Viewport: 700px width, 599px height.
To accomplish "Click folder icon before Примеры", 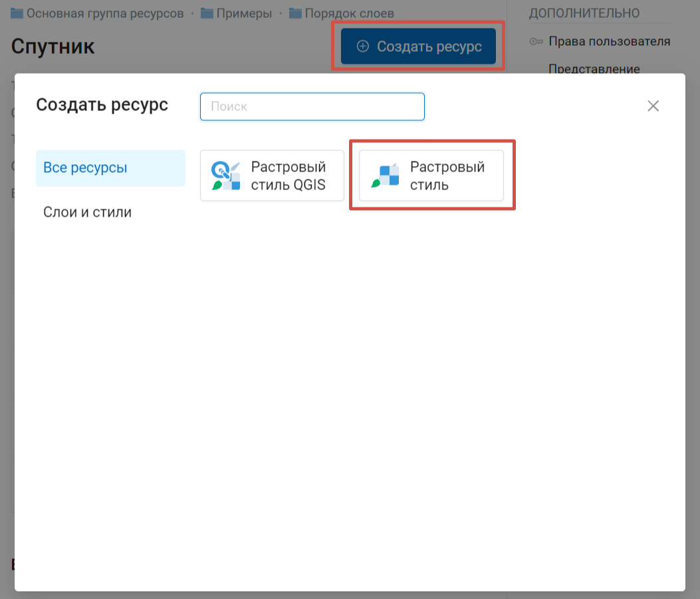I will coord(207,13).
